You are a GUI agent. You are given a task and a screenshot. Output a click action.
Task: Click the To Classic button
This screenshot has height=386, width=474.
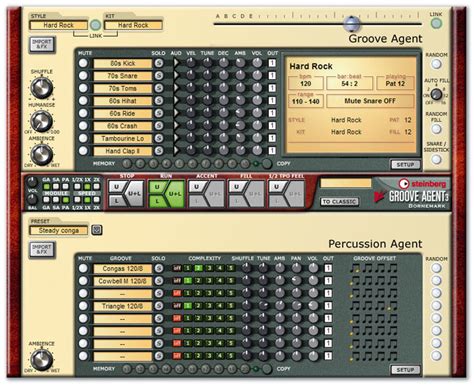(340, 202)
